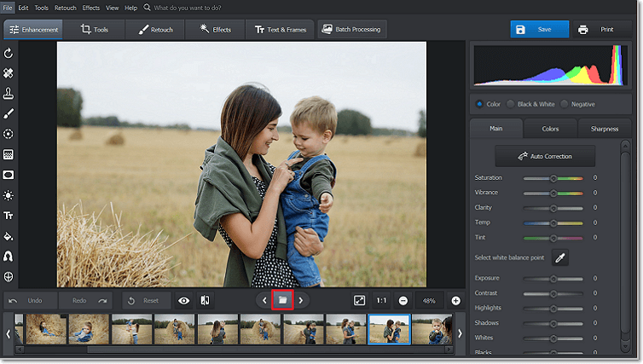The image size is (643, 364).
Task: Open the View menu
Action: [x=112, y=8]
